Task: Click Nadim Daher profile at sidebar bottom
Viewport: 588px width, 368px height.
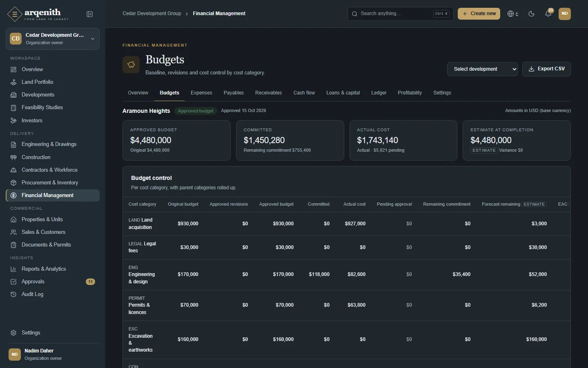Action: click(x=53, y=355)
